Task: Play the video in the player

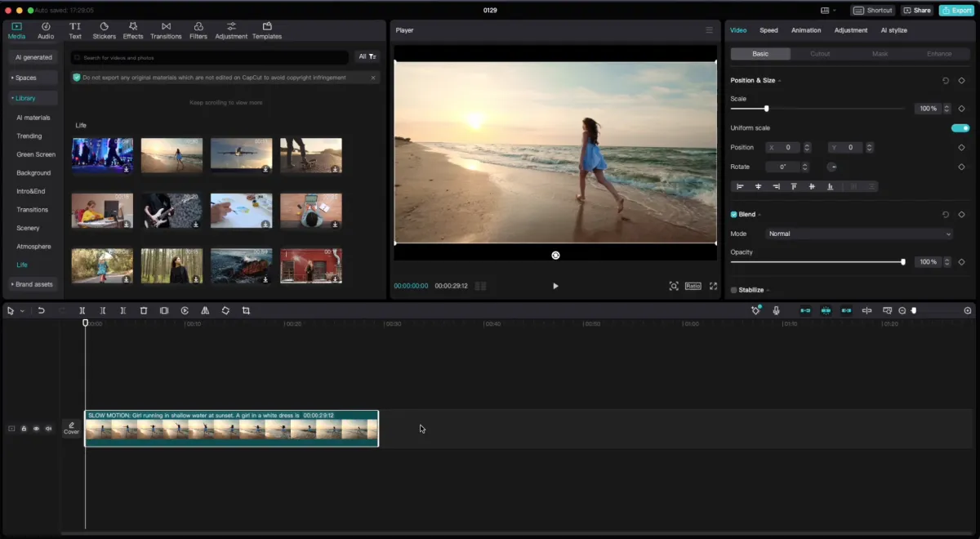Action: (x=555, y=286)
